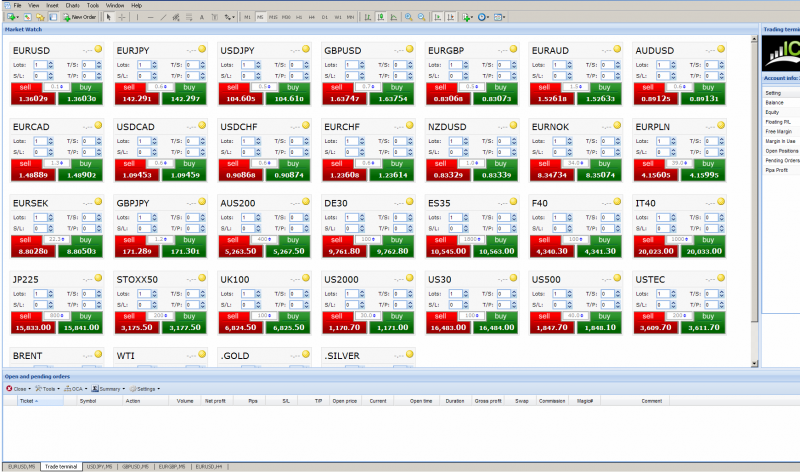800x472 pixels.
Task: Expand the arrows drawing dropdown
Action: coord(230,17)
